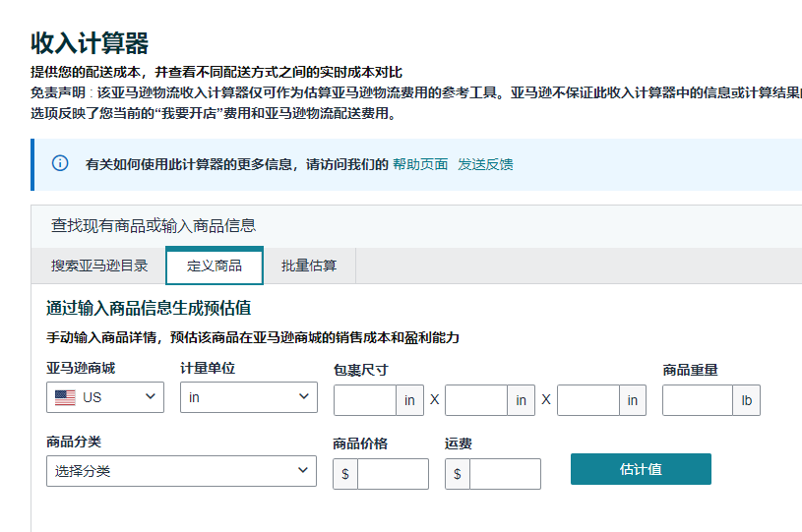This screenshot has height=532, width=802.
Task: Expand the 选择分类 category dropdown
Action: [182, 471]
